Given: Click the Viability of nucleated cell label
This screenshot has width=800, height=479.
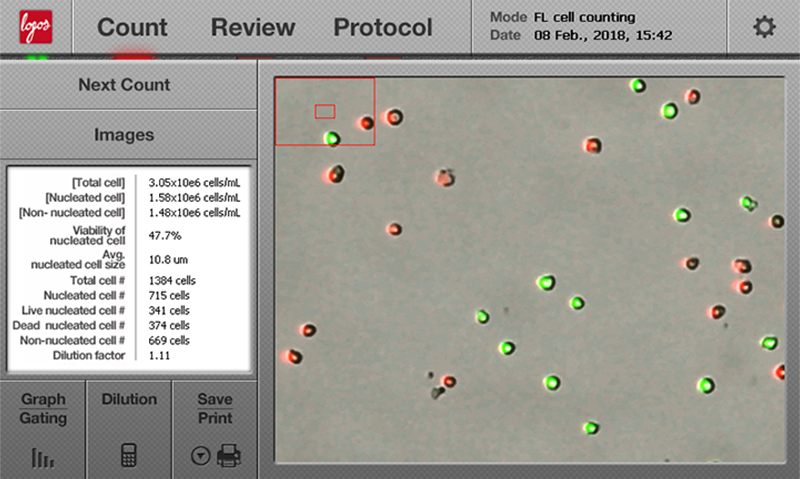Looking at the screenshot, I should [x=87, y=235].
